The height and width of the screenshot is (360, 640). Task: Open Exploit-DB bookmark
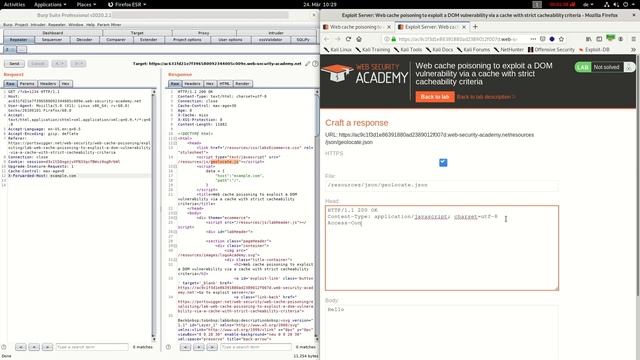coord(594,49)
